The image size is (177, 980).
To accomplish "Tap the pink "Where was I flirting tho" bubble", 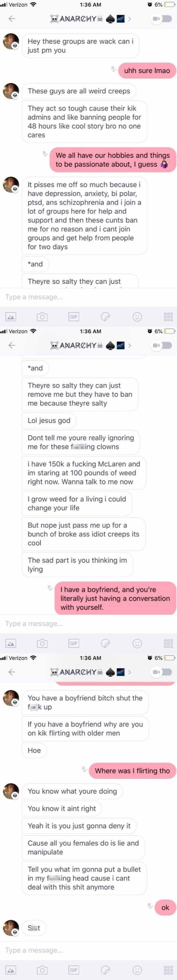I will (x=132, y=771).
